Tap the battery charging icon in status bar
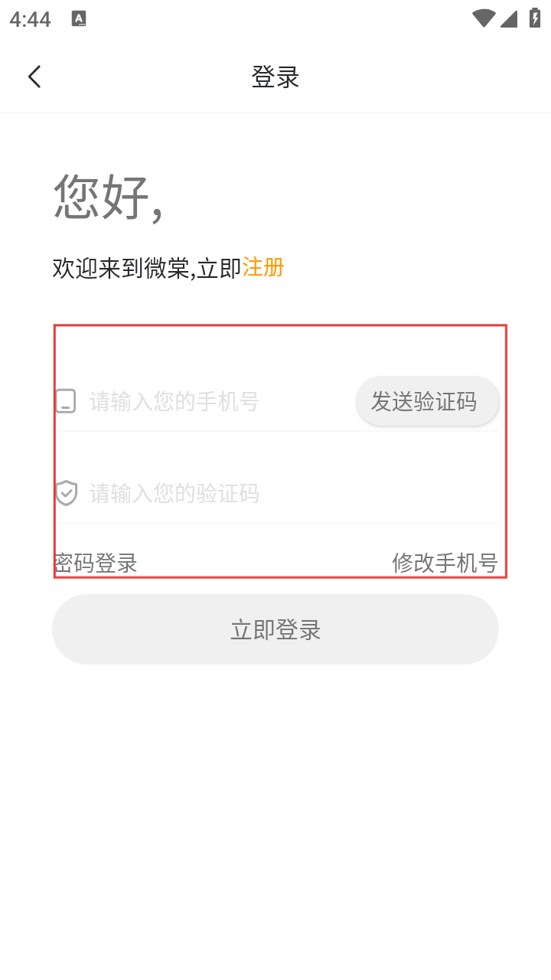The height and width of the screenshot is (980, 551). [534, 18]
